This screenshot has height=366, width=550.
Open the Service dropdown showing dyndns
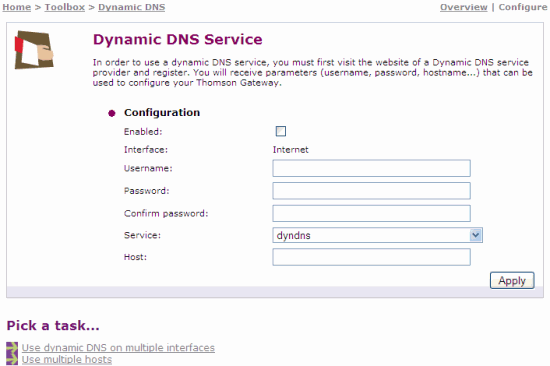click(x=377, y=235)
